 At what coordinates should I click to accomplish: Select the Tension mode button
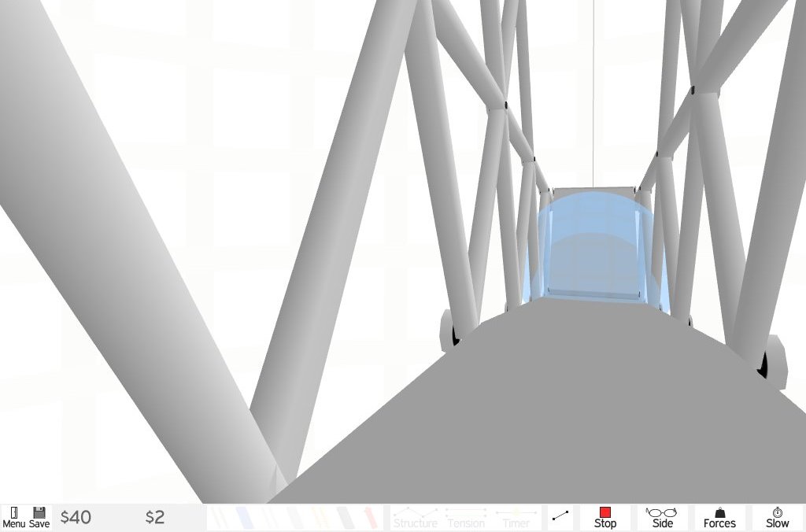point(466,518)
